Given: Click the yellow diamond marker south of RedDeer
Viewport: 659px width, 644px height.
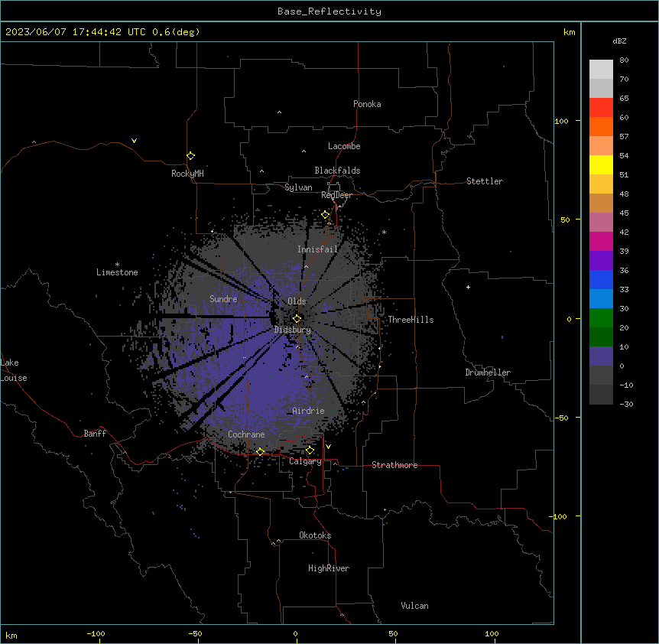Looking at the screenshot, I should tap(325, 215).
